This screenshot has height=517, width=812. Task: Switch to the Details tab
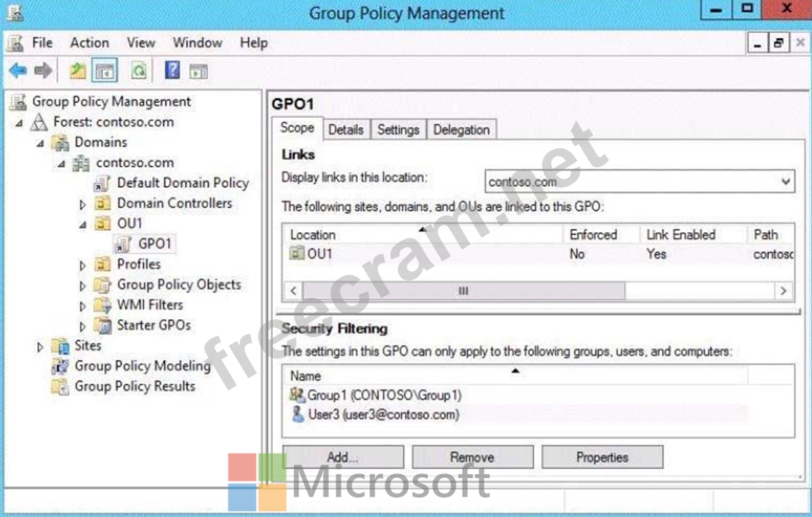click(346, 129)
